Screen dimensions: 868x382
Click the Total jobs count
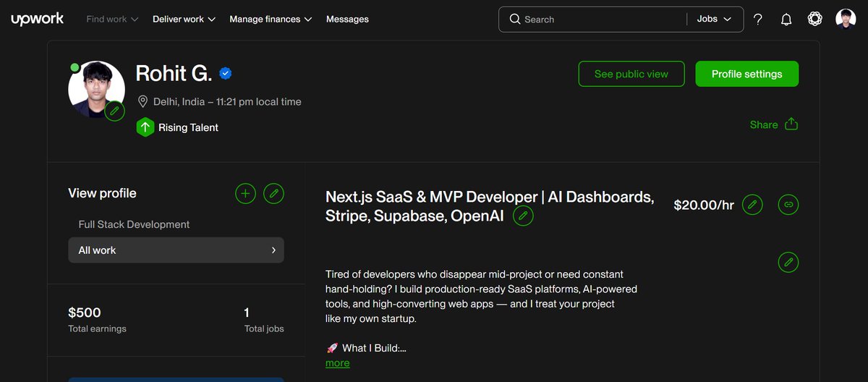pyautogui.click(x=247, y=313)
